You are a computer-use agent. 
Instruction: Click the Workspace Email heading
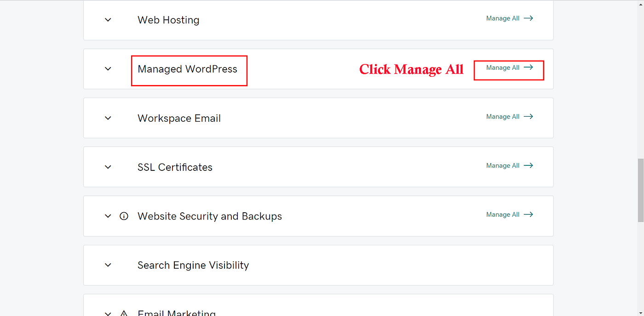pos(179,118)
